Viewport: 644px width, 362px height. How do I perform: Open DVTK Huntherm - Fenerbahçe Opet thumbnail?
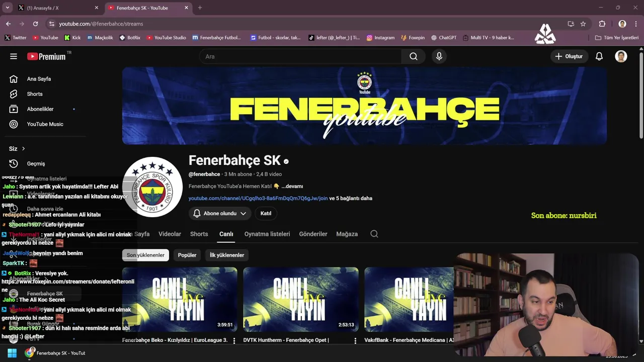point(301,300)
